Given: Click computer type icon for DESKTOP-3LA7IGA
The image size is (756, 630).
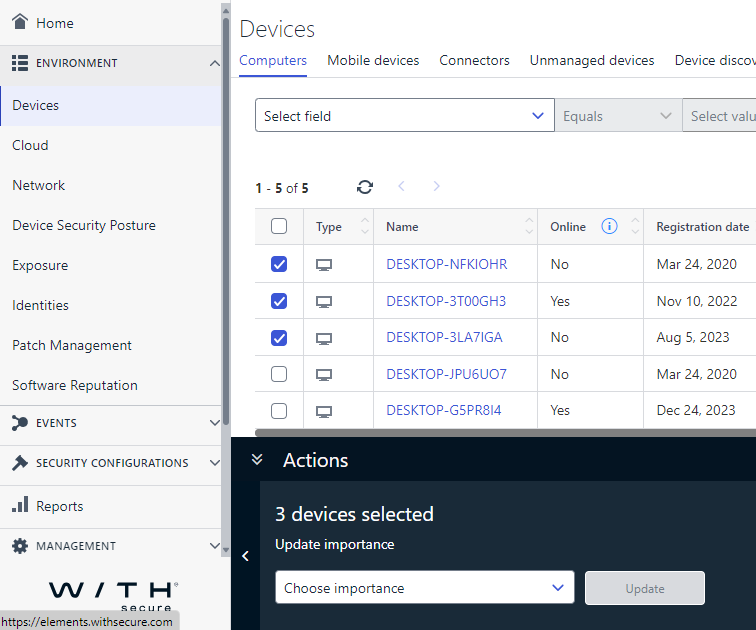Looking at the screenshot, I should click(324, 338).
